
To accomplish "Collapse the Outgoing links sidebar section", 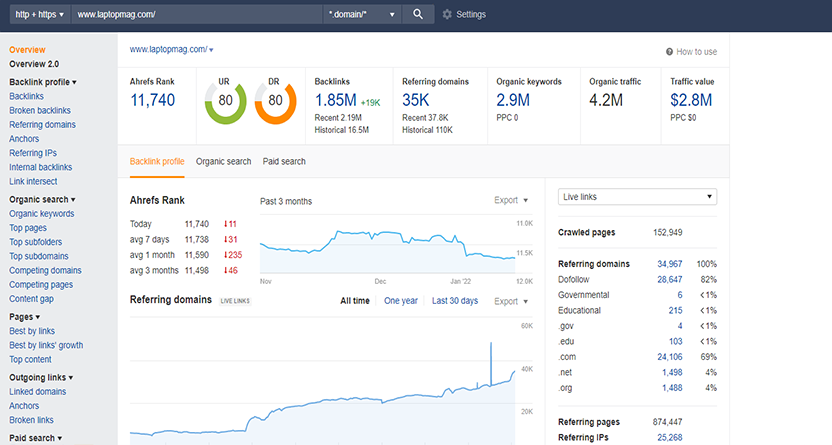I will [x=41, y=377].
